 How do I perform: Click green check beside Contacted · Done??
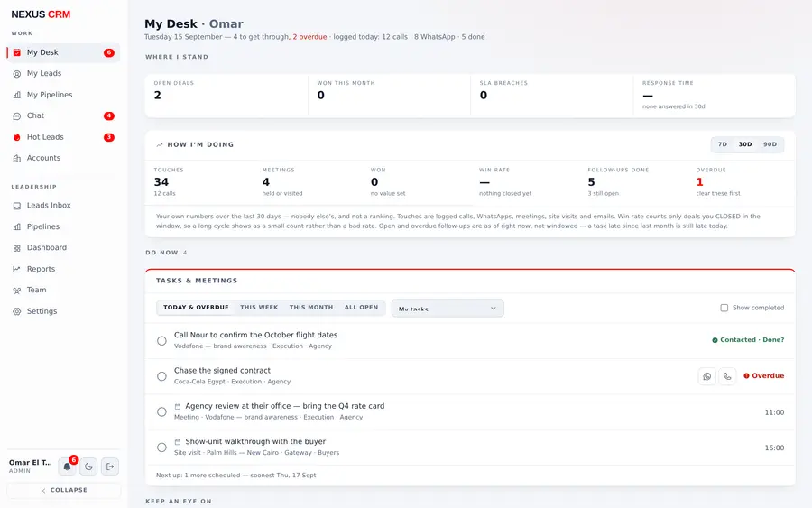click(715, 340)
